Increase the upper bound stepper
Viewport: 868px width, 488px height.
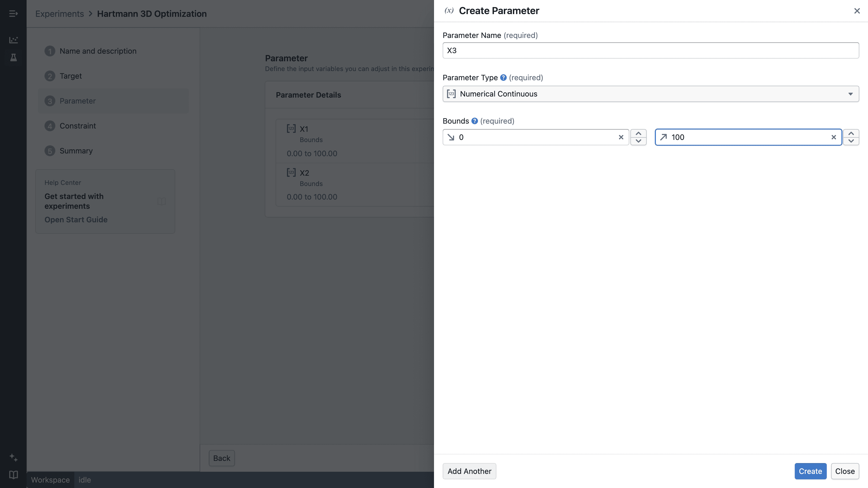[x=851, y=133]
